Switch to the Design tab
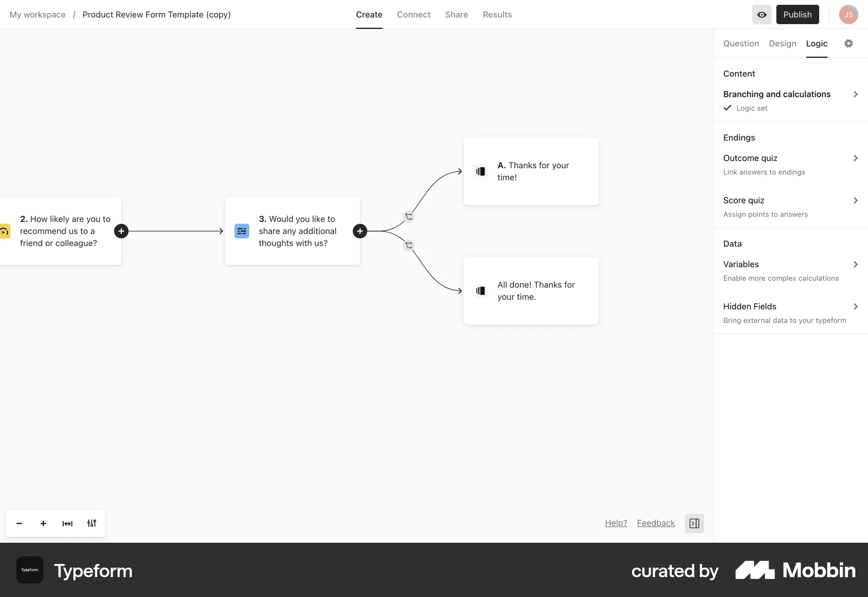This screenshot has width=868, height=597. (782, 43)
